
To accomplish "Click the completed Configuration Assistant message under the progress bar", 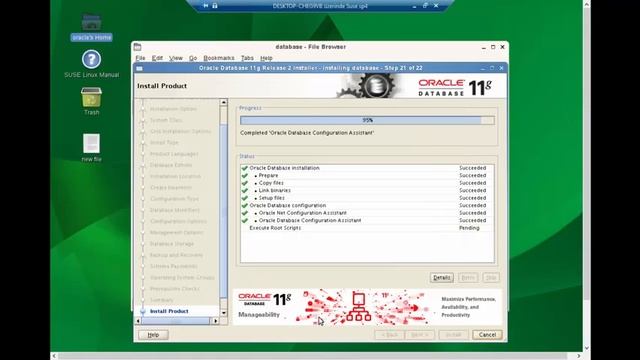I will click(x=307, y=133).
